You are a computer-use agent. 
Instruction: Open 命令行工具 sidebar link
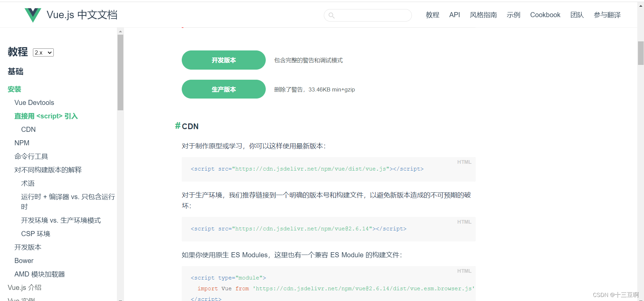coord(31,156)
